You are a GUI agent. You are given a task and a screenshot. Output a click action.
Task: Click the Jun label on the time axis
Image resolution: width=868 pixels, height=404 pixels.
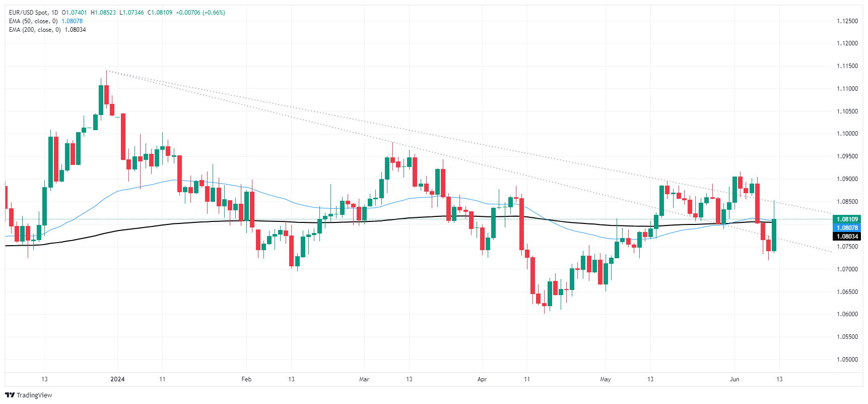point(735,379)
